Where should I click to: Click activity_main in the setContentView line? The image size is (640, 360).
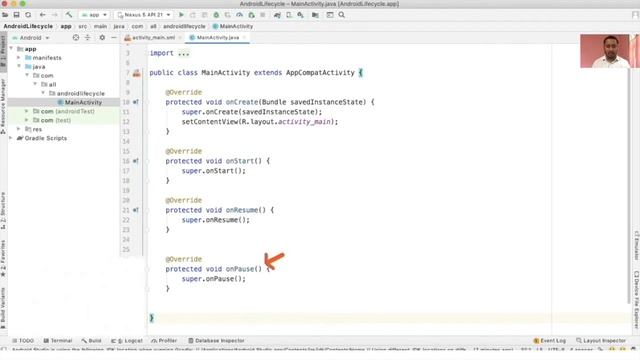coord(304,122)
